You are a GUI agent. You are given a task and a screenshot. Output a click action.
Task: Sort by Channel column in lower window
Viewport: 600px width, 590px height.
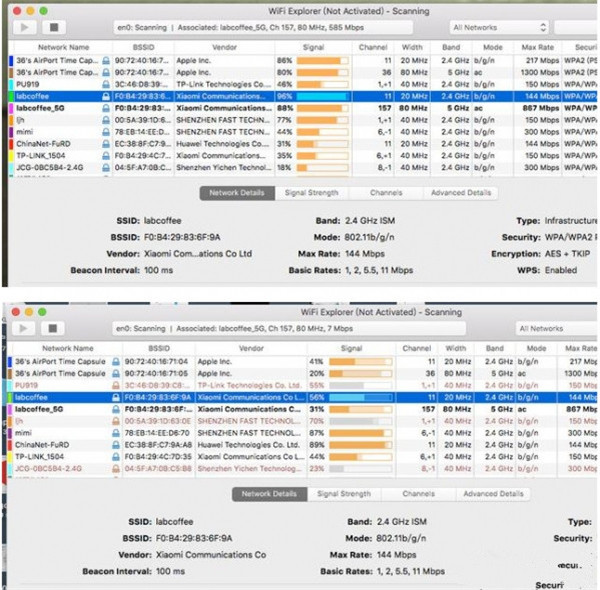coord(416,349)
